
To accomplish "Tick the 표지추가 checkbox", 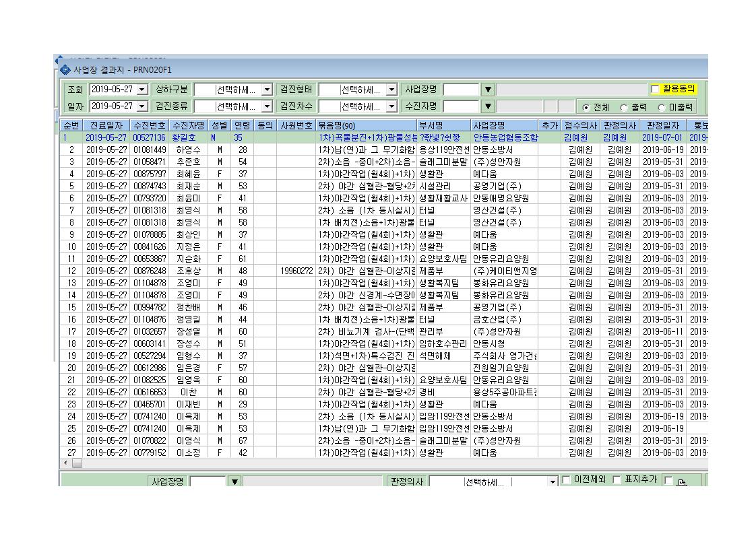I will 617,480.
